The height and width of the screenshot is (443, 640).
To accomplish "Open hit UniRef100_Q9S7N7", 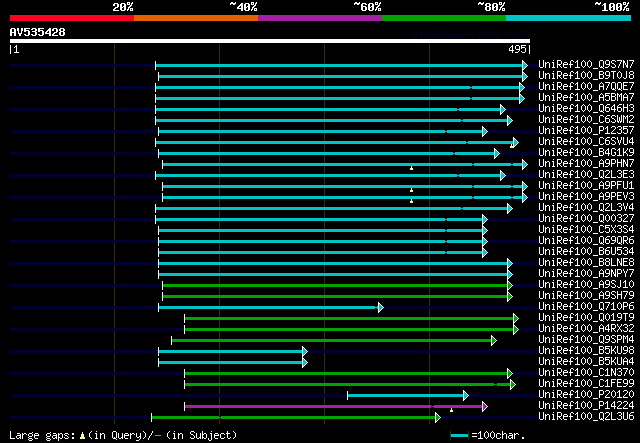I will [586, 64].
